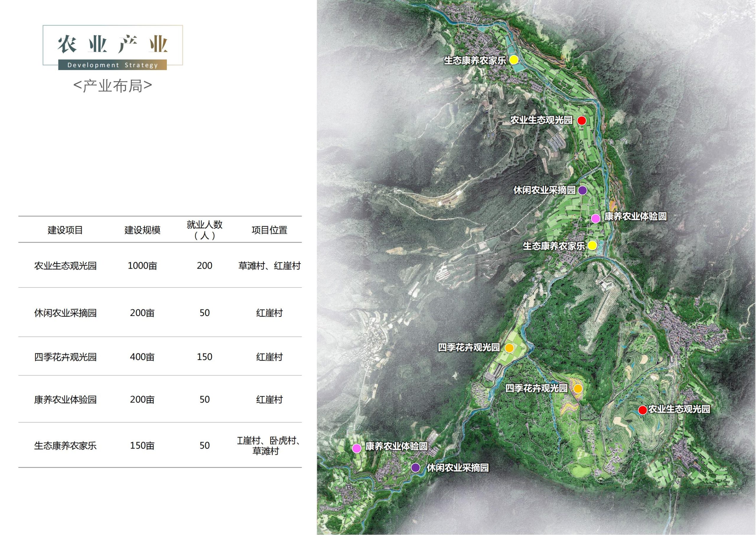Click the orange marker on the pale-green field
756x535 pixels.
click(x=509, y=348)
